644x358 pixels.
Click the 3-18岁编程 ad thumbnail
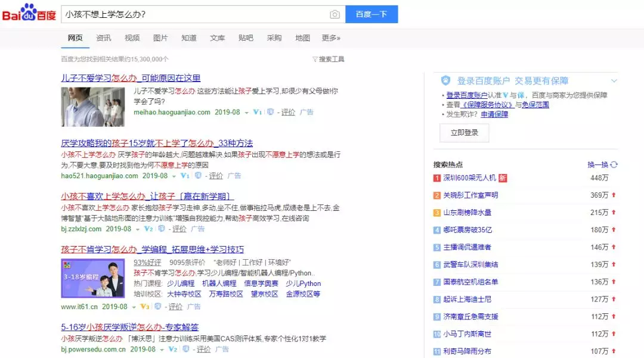tap(93, 278)
